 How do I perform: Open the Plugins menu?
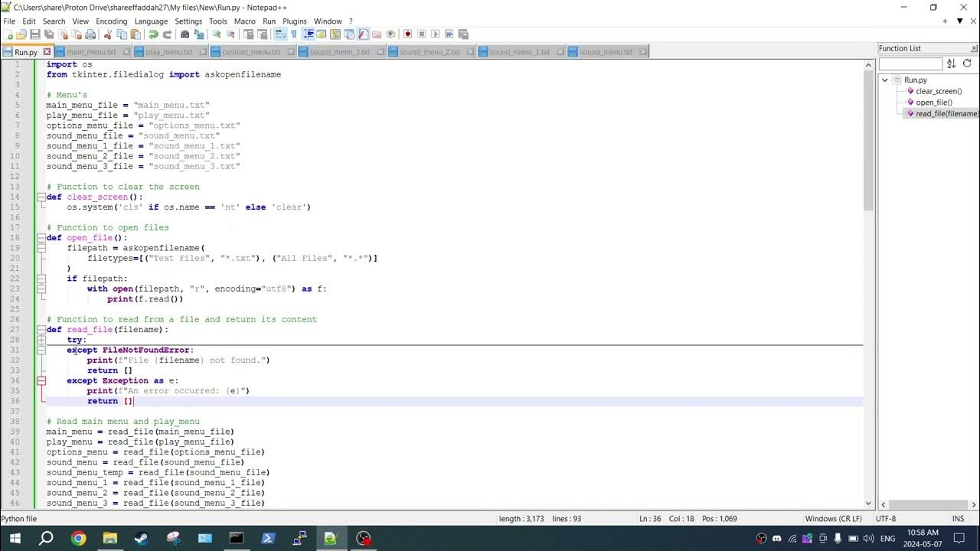[295, 21]
